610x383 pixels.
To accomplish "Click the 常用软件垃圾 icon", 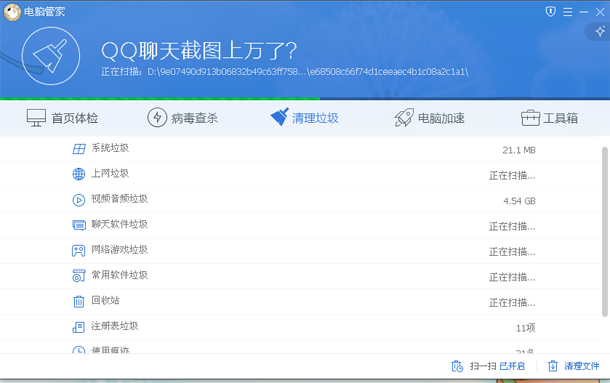I will (79, 276).
